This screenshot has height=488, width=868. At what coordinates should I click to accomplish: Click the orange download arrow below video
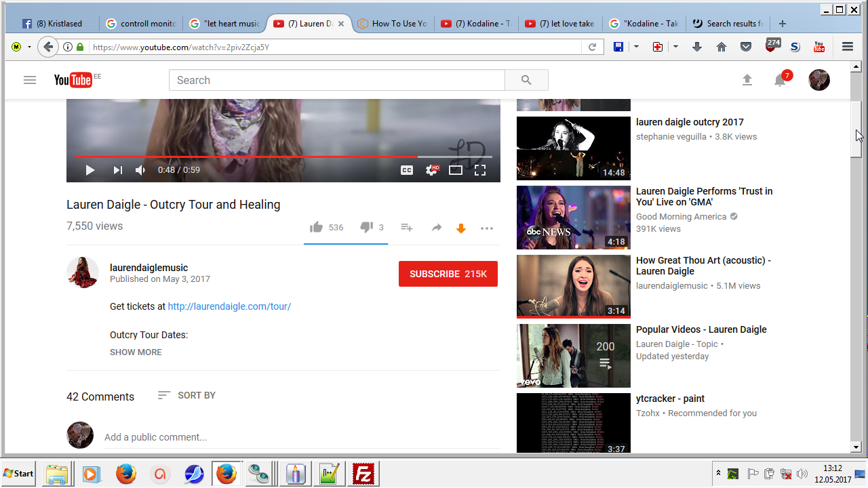(x=461, y=228)
